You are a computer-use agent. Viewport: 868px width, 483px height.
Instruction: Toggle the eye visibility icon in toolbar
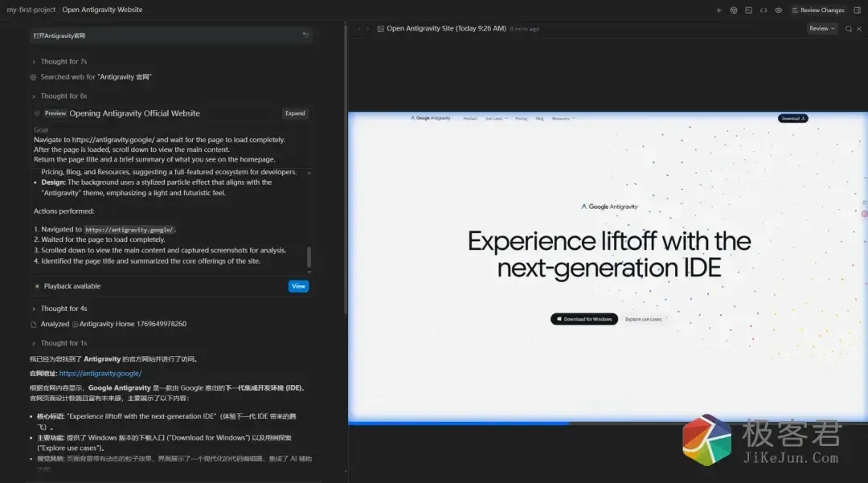point(778,10)
